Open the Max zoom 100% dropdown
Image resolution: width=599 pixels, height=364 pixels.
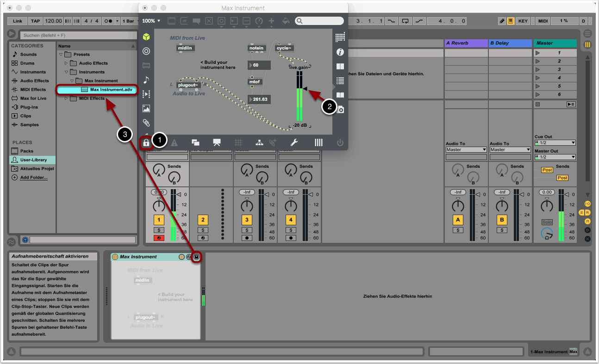coord(151,21)
